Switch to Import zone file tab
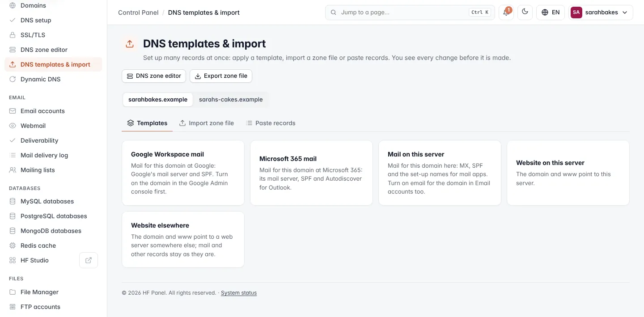Image resolution: width=644 pixels, height=317 pixels. (x=207, y=123)
